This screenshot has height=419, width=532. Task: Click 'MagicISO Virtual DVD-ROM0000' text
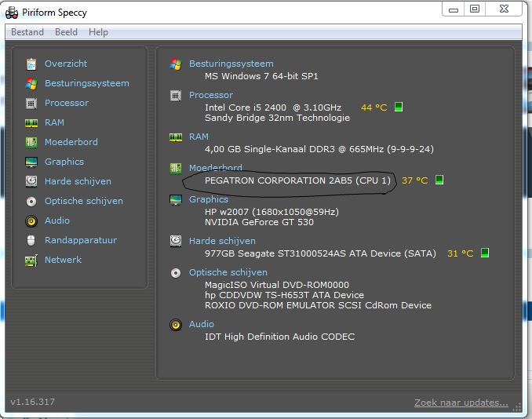[x=276, y=285]
